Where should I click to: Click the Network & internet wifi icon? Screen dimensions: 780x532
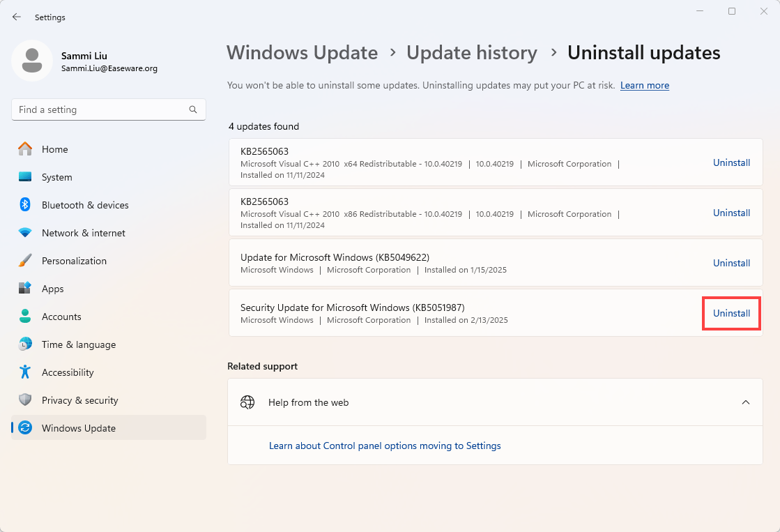(25, 233)
